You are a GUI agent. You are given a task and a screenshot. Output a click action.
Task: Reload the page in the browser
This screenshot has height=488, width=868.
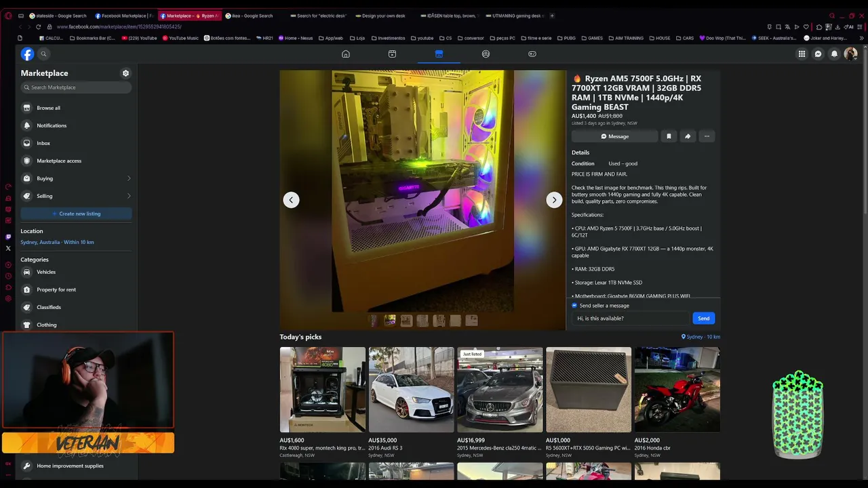pos(38,26)
